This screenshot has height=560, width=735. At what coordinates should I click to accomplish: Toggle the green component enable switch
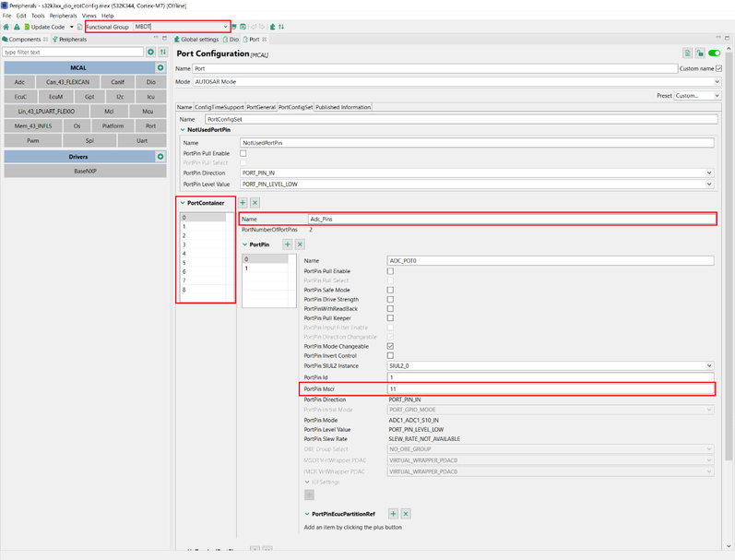tap(715, 54)
